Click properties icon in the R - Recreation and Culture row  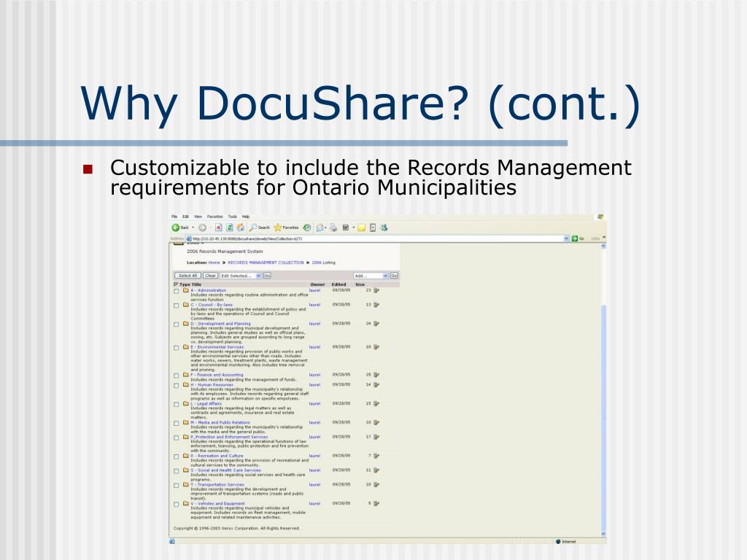click(x=376, y=456)
